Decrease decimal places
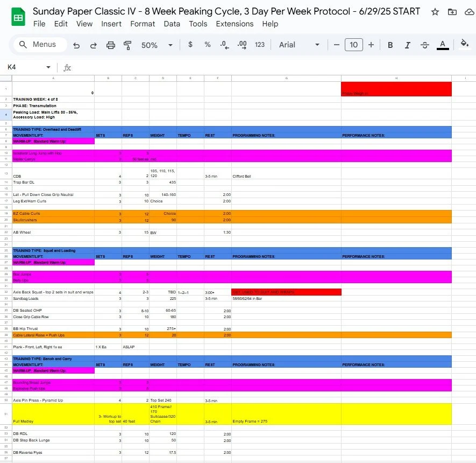This screenshot has height=463, width=476. pyautogui.click(x=224, y=45)
